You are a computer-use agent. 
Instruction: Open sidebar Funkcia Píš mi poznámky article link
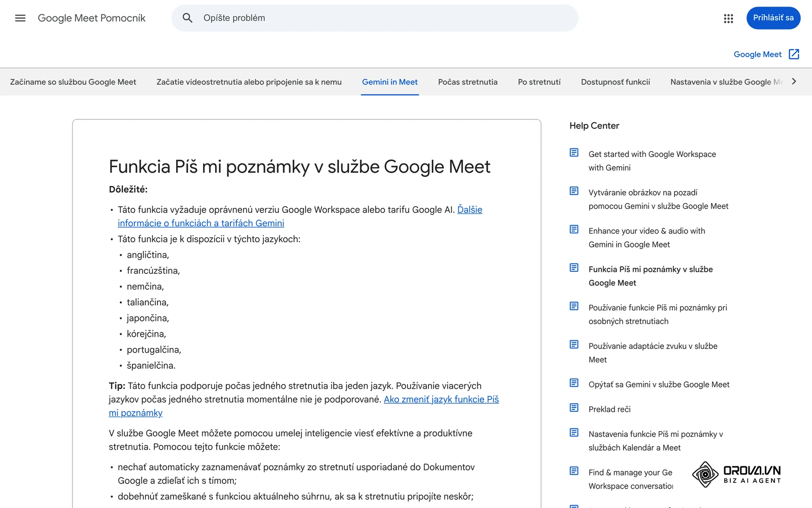click(651, 276)
